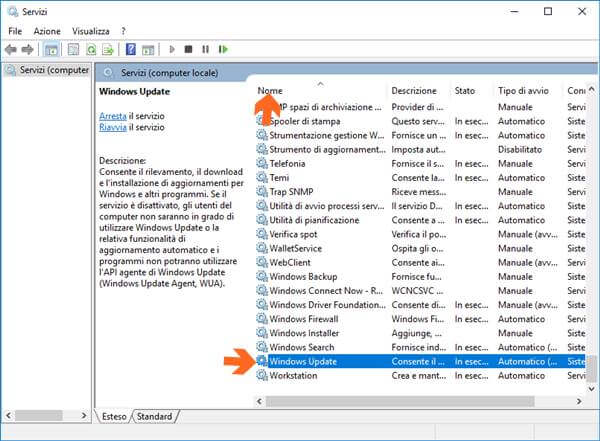This screenshot has width=600, height=441.
Task: Click gear icon beside WalletService
Action: click(x=262, y=248)
